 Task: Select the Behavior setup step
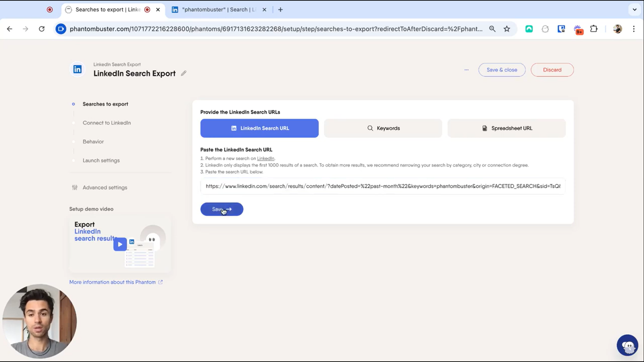93,141
